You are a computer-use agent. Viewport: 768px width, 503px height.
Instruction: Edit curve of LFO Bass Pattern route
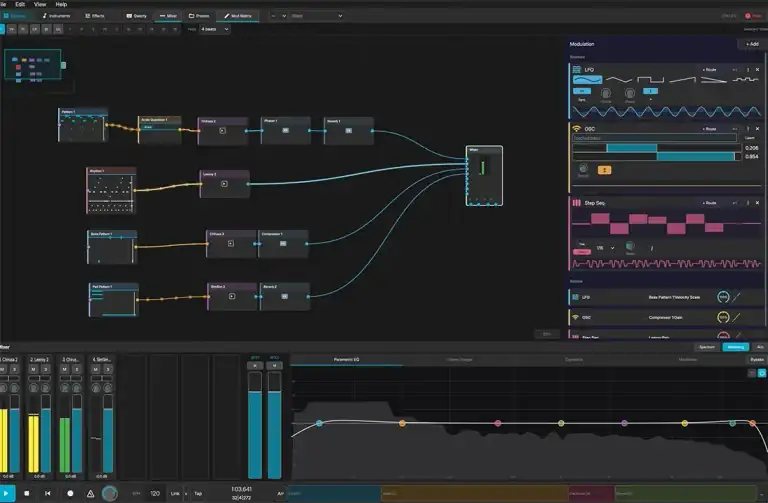coord(737,297)
